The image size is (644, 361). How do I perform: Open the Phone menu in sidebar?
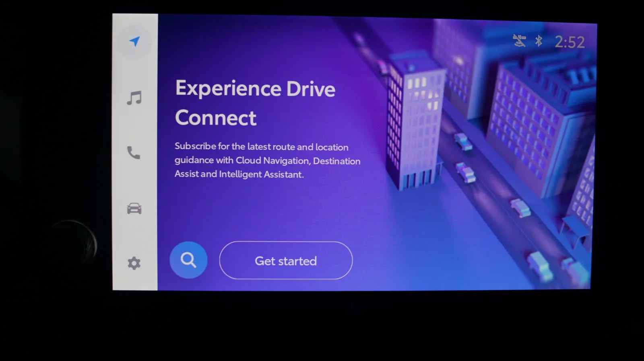pos(134,153)
